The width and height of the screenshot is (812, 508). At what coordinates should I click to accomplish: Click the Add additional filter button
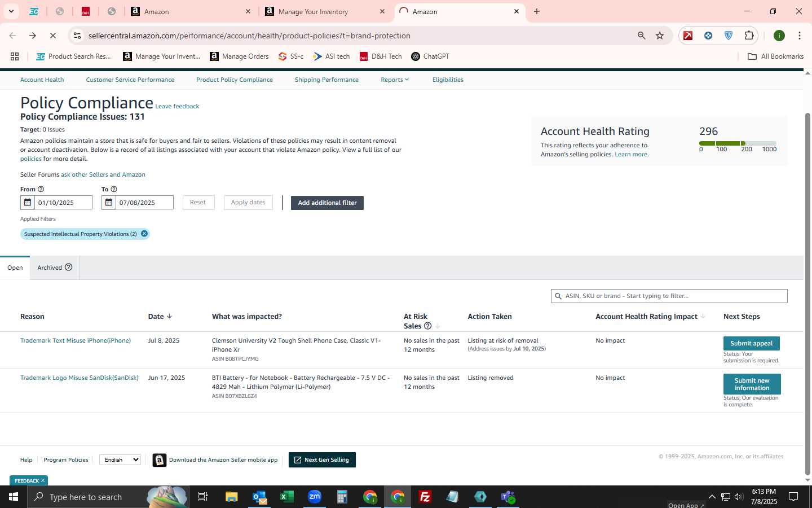327,203
